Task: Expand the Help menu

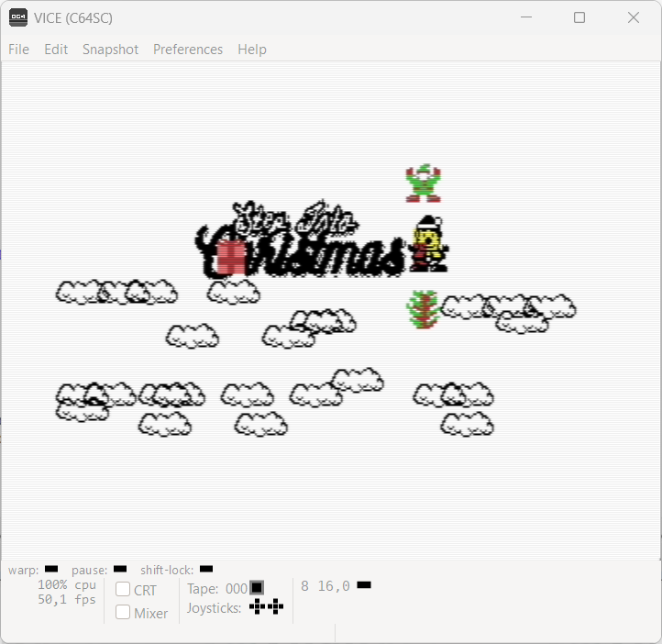Action: 252,50
